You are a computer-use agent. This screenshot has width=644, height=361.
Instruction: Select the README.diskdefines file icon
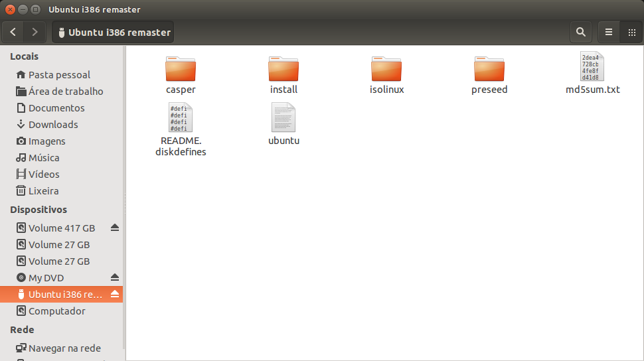point(181,117)
